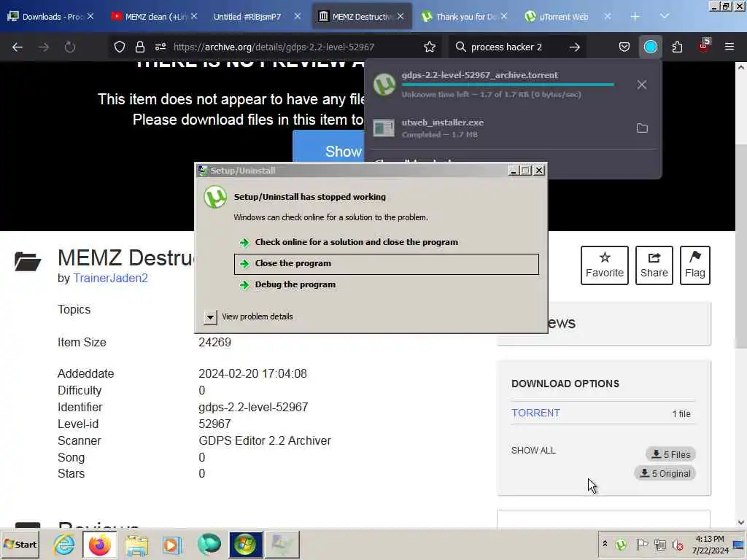
Task: Open the Windows Start menu
Action: pos(21,544)
